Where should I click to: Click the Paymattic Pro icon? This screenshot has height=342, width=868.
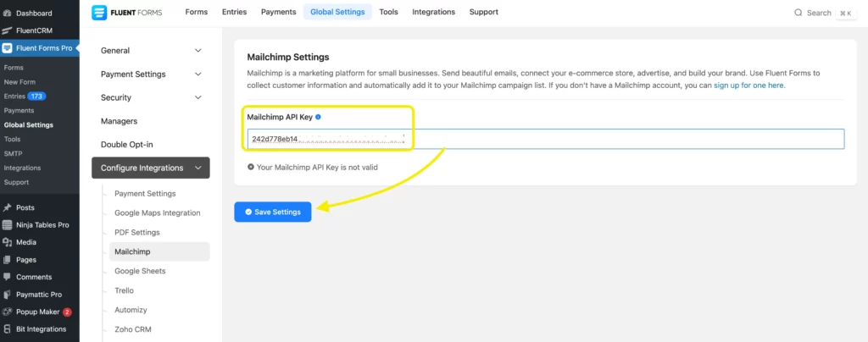(7, 295)
